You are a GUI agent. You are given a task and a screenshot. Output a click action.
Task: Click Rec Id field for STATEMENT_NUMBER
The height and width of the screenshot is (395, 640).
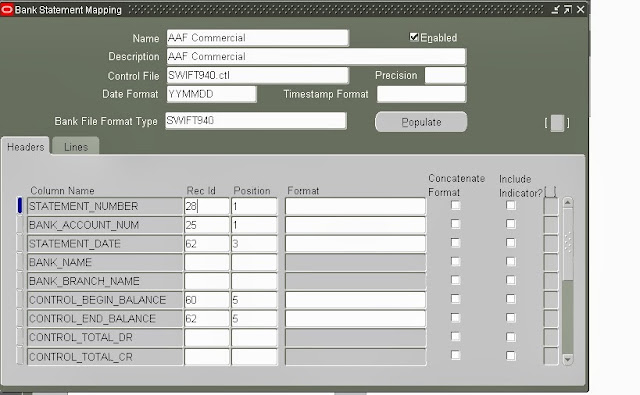point(207,206)
